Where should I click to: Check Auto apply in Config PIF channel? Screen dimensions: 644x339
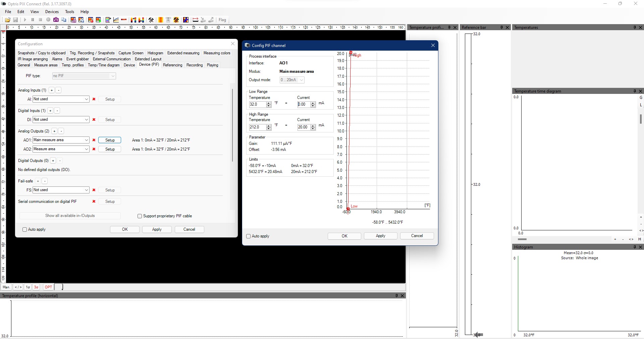[x=249, y=236]
